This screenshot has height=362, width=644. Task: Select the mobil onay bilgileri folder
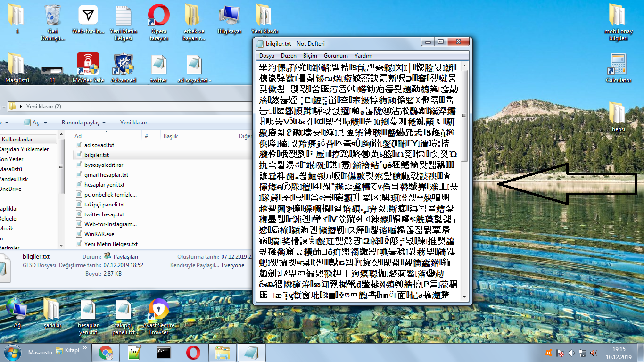click(x=619, y=23)
